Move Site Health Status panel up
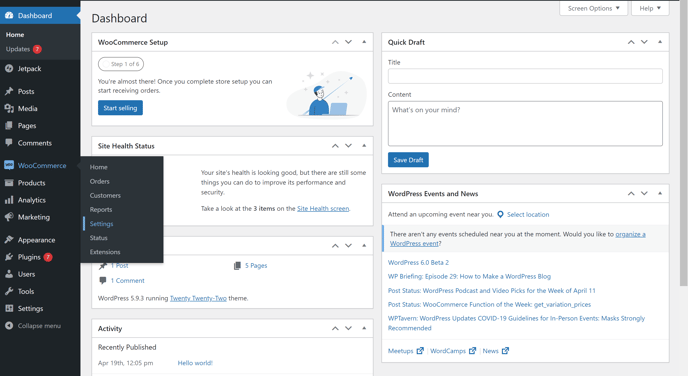The height and width of the screenshot is (376, 688). click(x=335, y=146)
